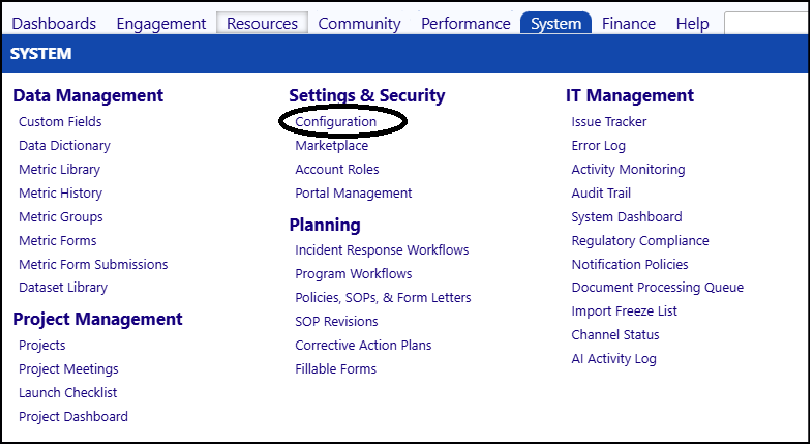
Task: Open the Marketplace link
Action: [332, 146]
